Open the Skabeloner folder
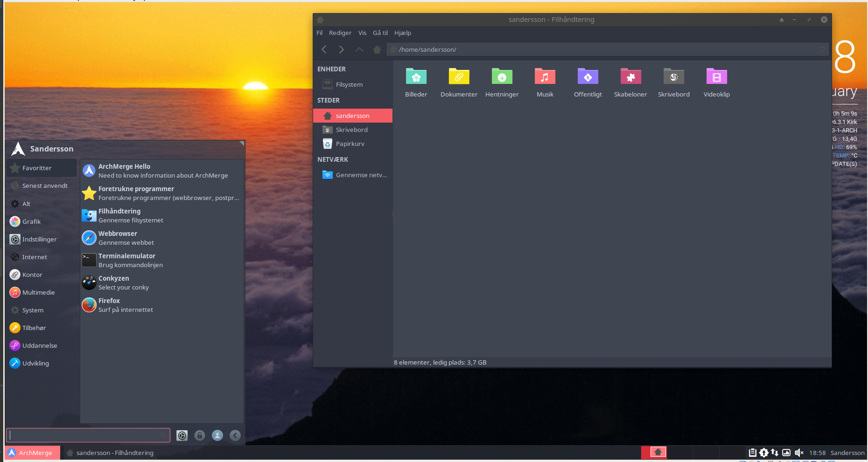868x462 pixels. click(630, 83)
